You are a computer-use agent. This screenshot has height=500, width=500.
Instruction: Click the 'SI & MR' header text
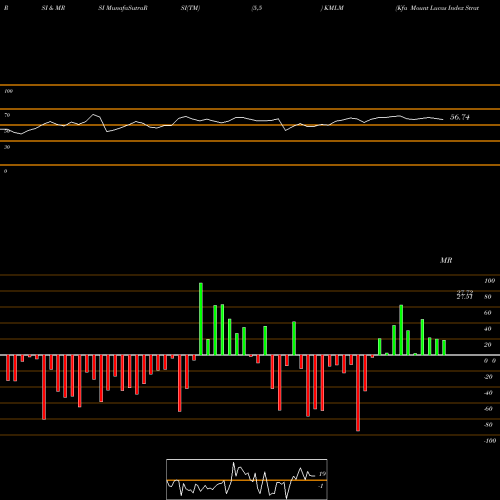pyautogui.click(x=53, y=8)
